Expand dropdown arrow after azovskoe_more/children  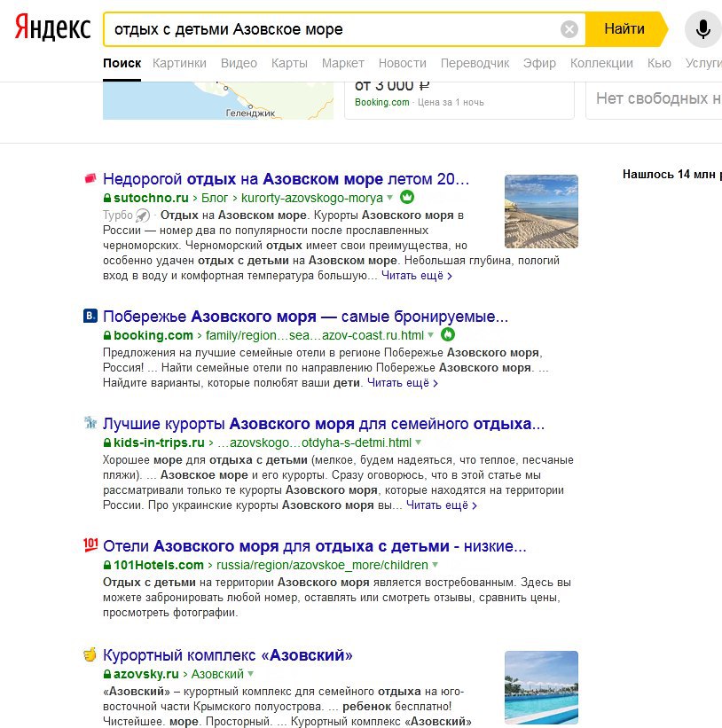pyautogui.click(x=435, y=565)
